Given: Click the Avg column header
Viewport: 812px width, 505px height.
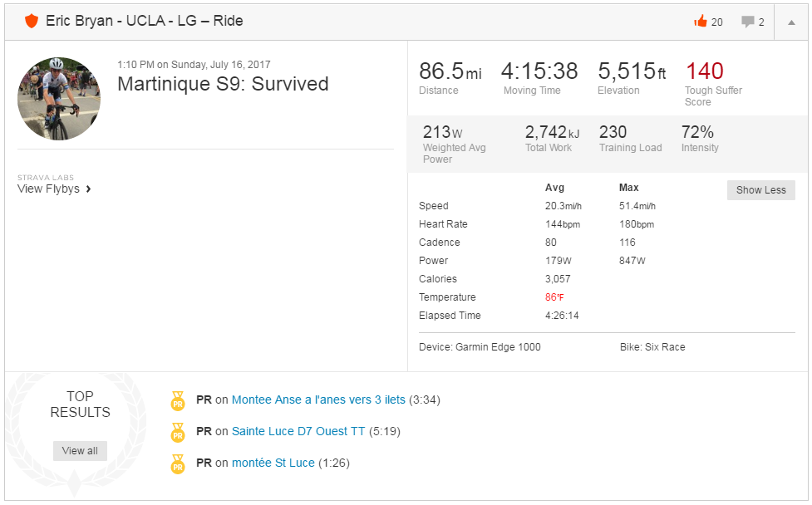Looking at the screenshot, I should click(x=554, y=188).
